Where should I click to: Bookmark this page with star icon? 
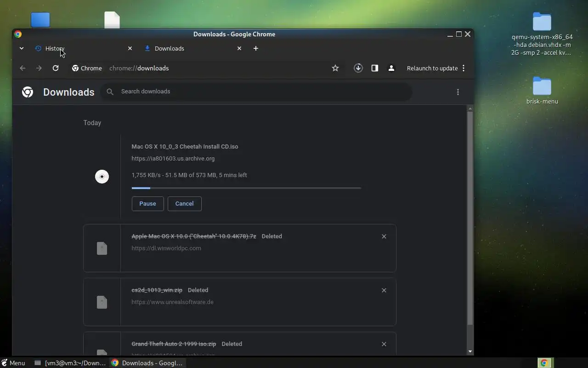tap(335, 68)
